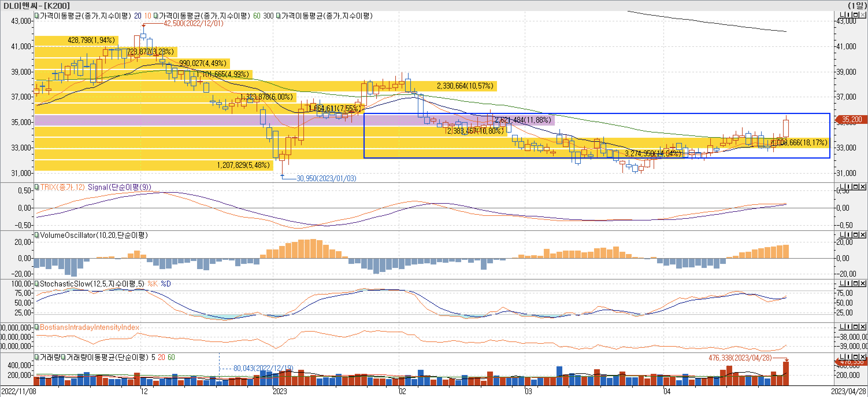This screenshot has height=397, width=868.
Task: Click the 30,950 low price marker label
Action: (x=326, y=179)
